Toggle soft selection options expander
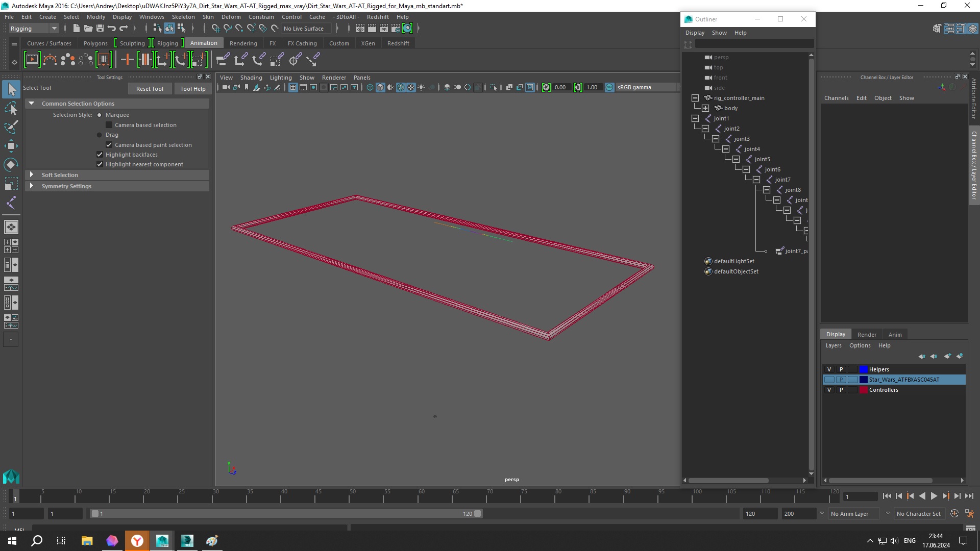This screenshot has width=980, height=551. 31,175
